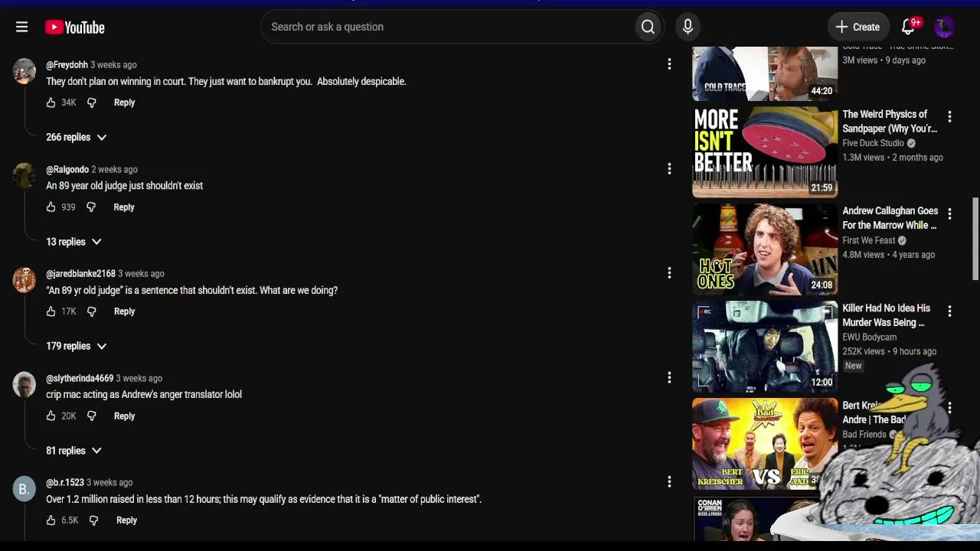Visit the EWU Bodycam channel
Screen dimensions: 980x551
(x=870, y=337)
